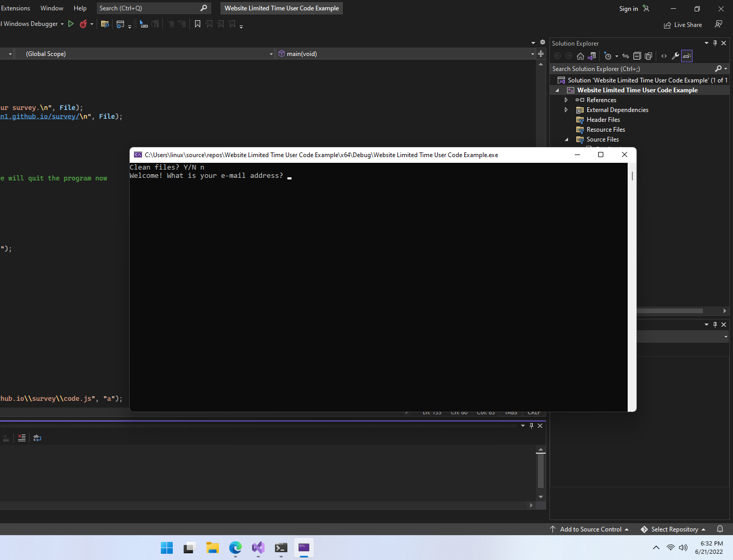Open the Find in Files folder icon

[x=105, y=24]
